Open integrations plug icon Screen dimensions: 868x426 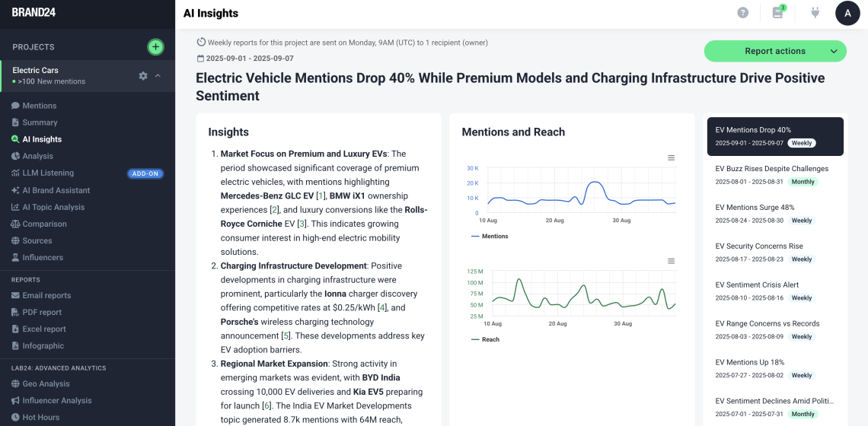tap(815, 13)
